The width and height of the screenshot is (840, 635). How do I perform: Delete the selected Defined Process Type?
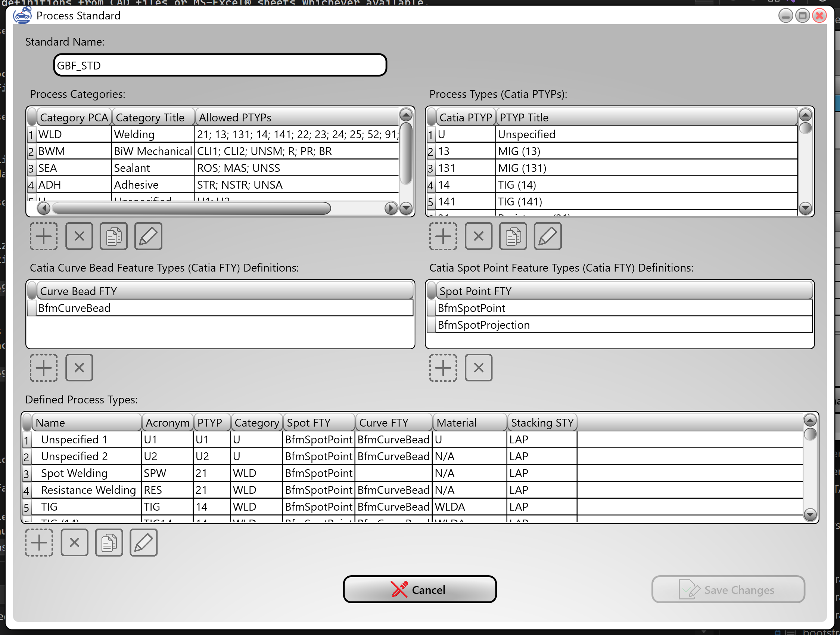pos(74,542)
